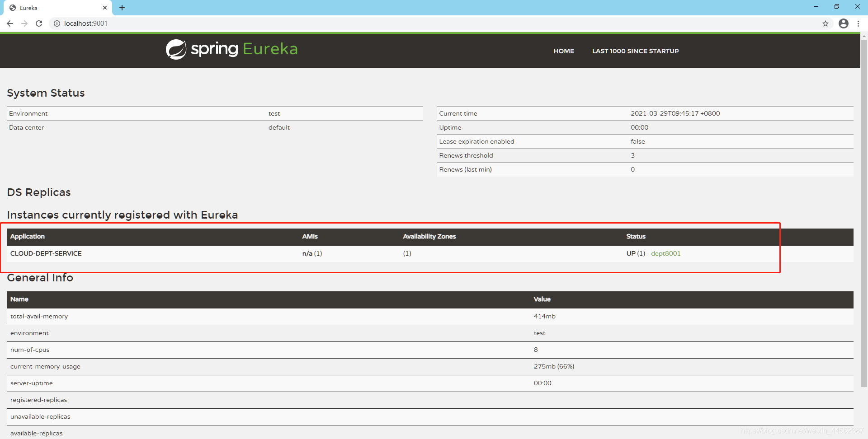Select the '414mb' memory value
The height and width of the screenshot is (439, 868).
(x=545, y=316)
